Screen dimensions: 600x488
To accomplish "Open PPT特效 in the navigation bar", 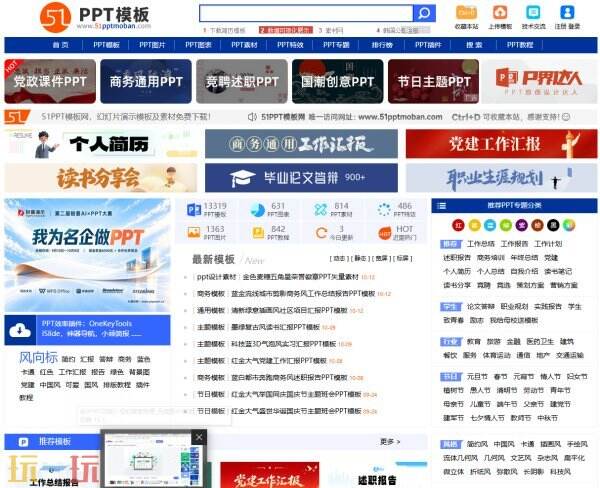I will [x=290, y=45].
